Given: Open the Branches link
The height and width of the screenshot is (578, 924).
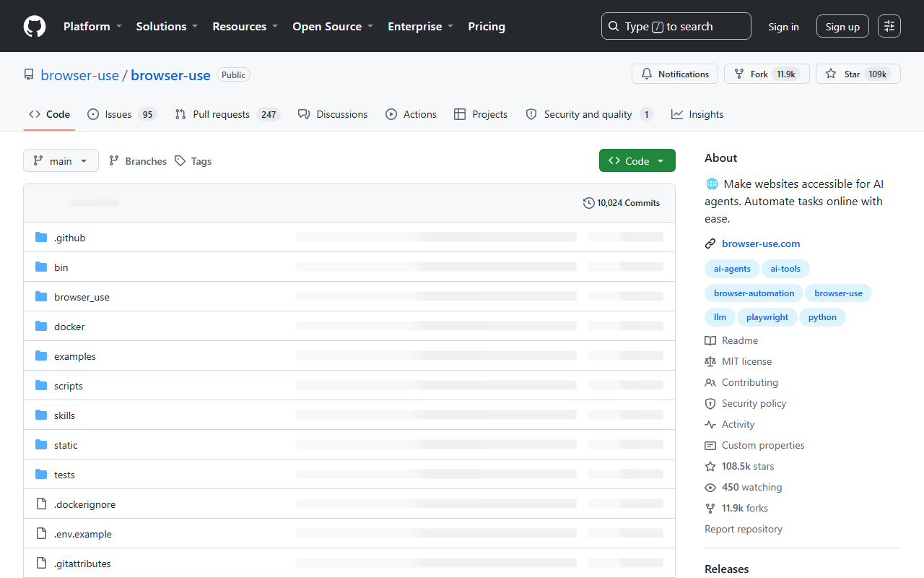Looking at the screenshot, I should pyautogui.click(x=137, y=161).
